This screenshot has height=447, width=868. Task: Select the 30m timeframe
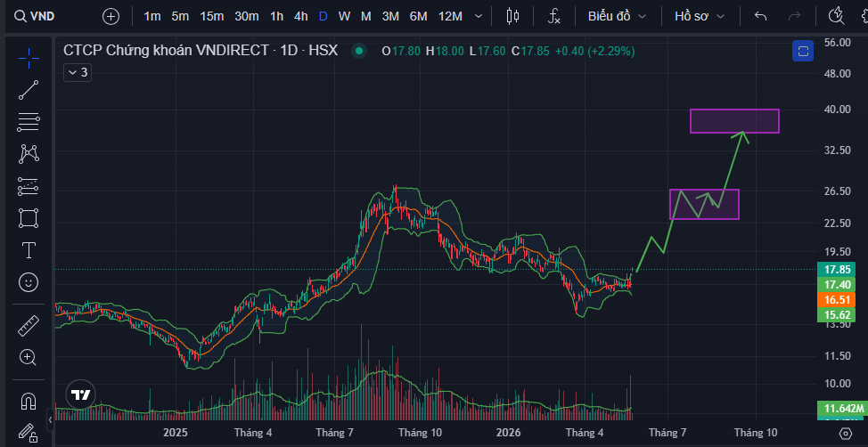[x=246, y=17]
